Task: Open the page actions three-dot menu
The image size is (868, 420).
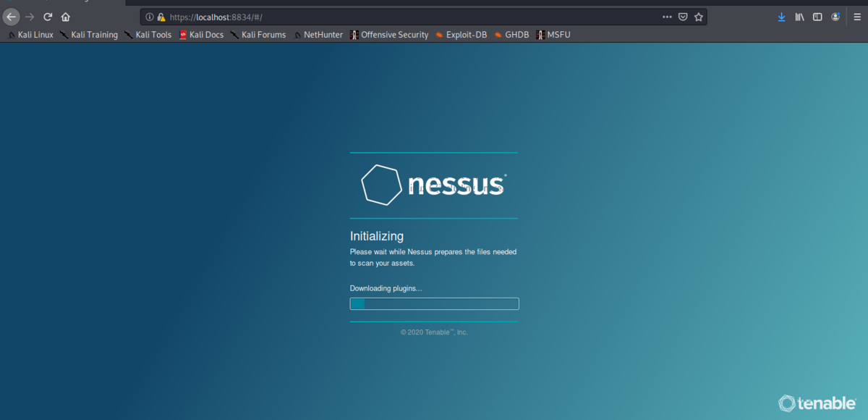Action: coord(667,17)
